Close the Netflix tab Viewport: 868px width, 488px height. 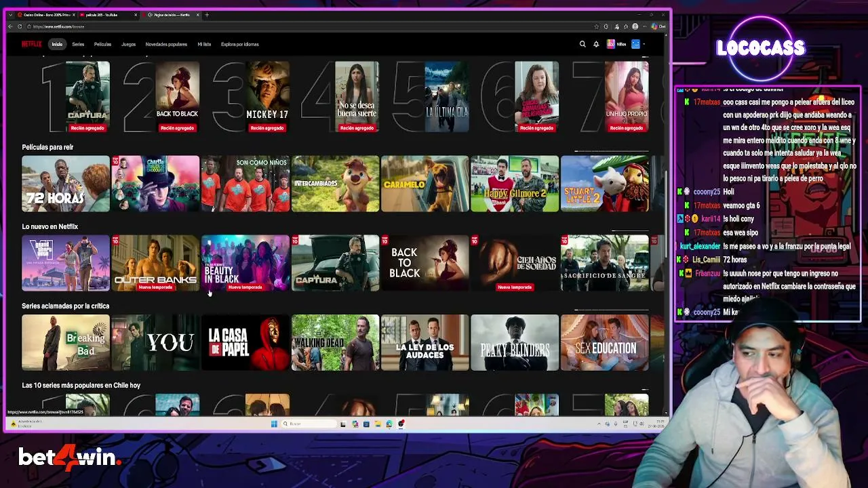198,15
